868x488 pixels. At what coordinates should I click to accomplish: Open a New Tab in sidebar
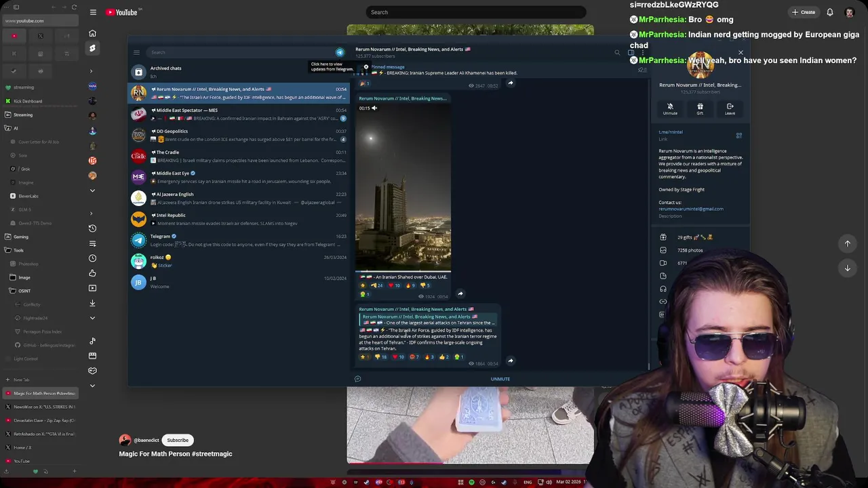coord(39,380)
